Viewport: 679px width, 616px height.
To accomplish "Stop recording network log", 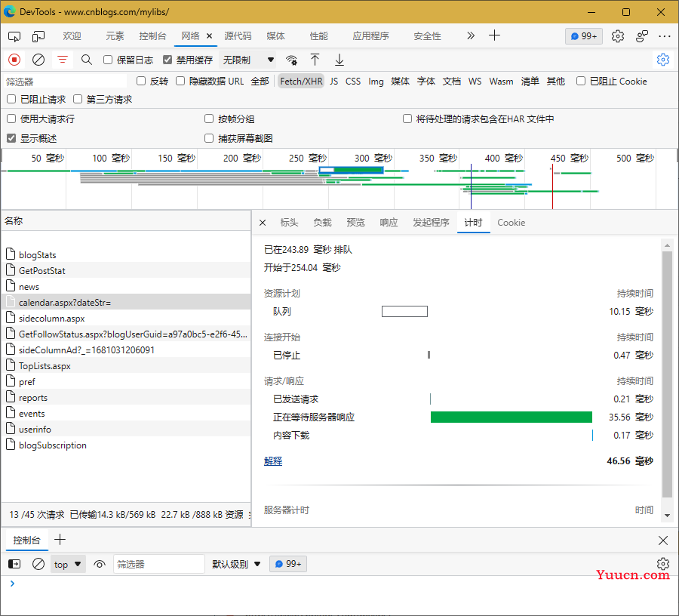I will click(14, 60).
